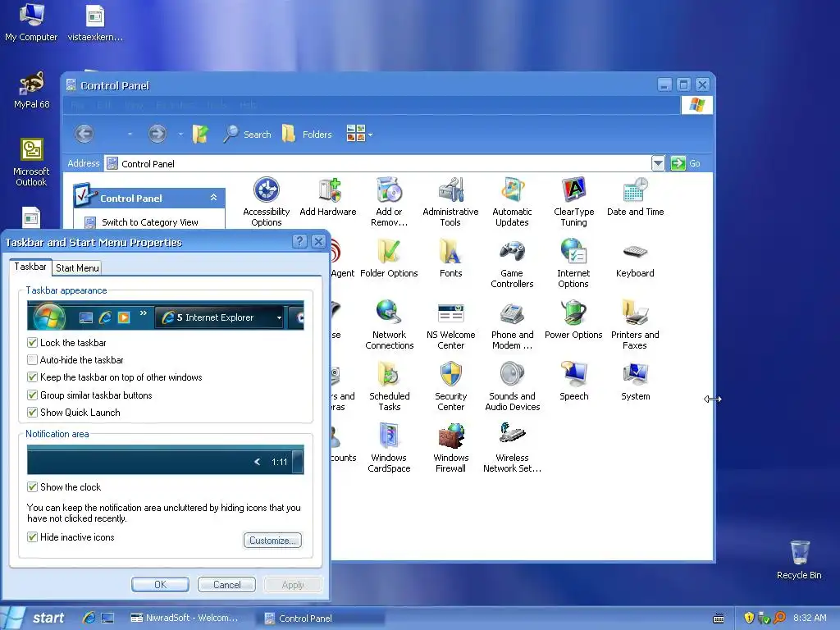Open Network Connections icon
Viewport: 840px width, 630px height.
(390, 325)
